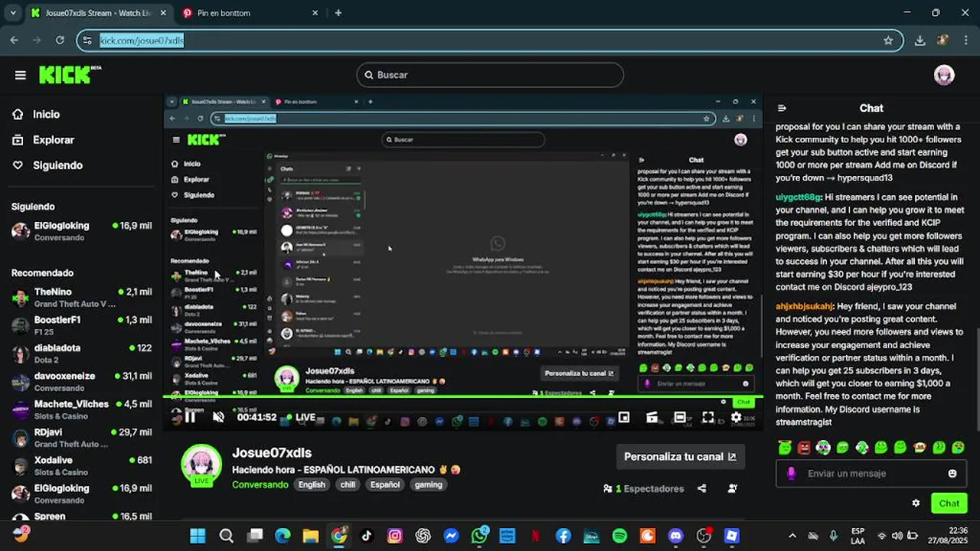Insert the last crying green quick emote
Viewport: 980px width, 551px height.
click(x=958, y=448)
